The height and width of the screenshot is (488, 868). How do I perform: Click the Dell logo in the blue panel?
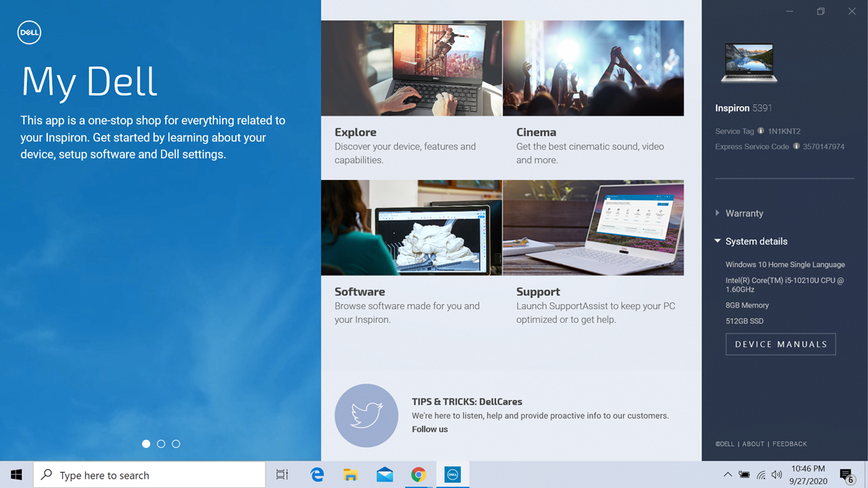(30, 33)
